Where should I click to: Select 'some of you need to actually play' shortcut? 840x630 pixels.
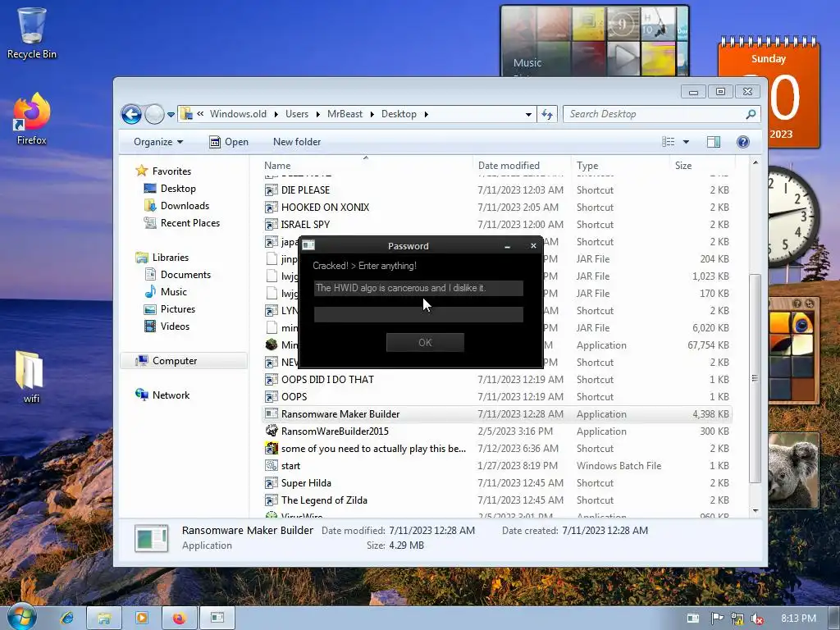click(x=373, y=449)
